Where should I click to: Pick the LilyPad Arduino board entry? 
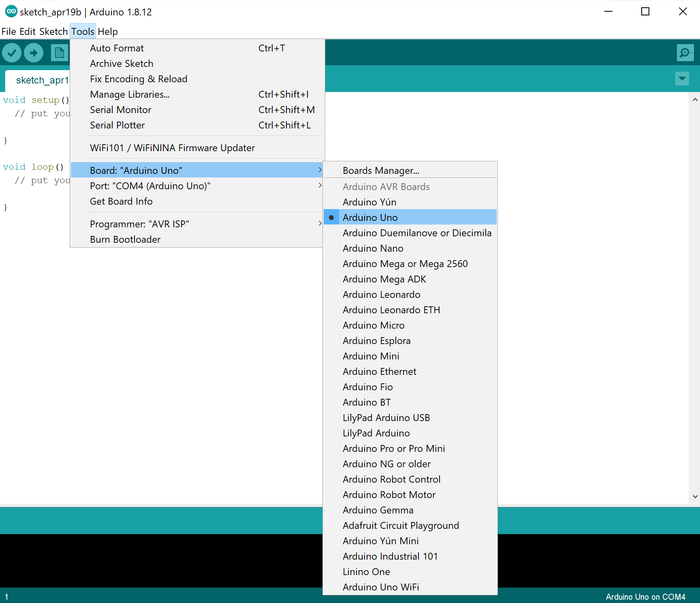[410, 433]
